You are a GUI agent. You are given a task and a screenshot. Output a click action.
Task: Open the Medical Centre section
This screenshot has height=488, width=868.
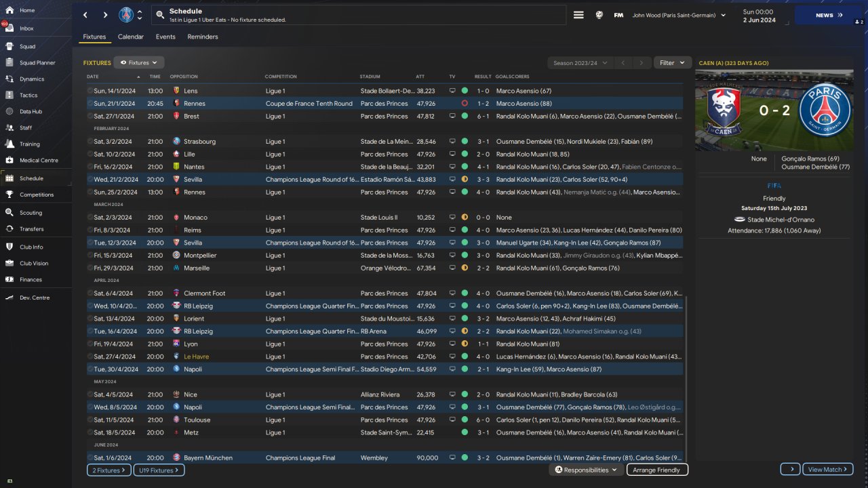[x=39, y=161]
